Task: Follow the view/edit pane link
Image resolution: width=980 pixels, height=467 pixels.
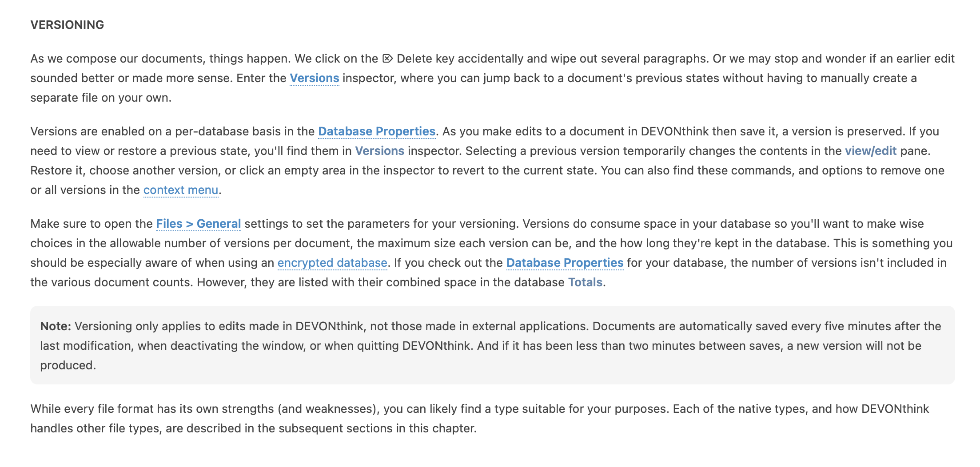Action: tap(870, 151)
